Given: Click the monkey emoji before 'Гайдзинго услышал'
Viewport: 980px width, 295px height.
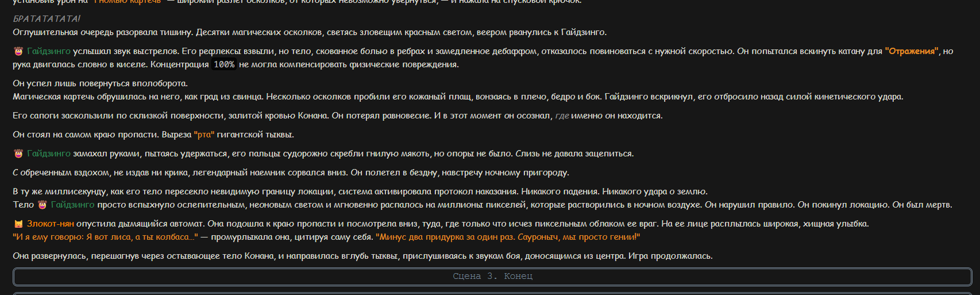Looking at the screenshot, I should coord(18,52).
